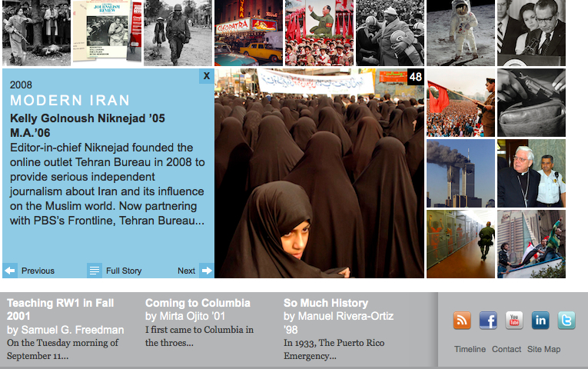Open the Twitter bird icon
The width and height of the screenshot is (588, 369).
coord(566,321)
